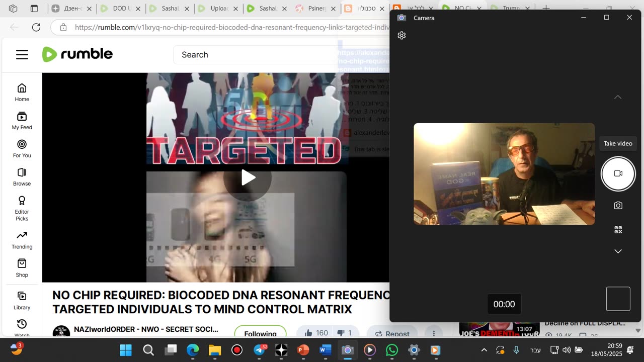Open weather widget on taskbar
This screenshot has height=362, width=644.
[x=16, y=349]
